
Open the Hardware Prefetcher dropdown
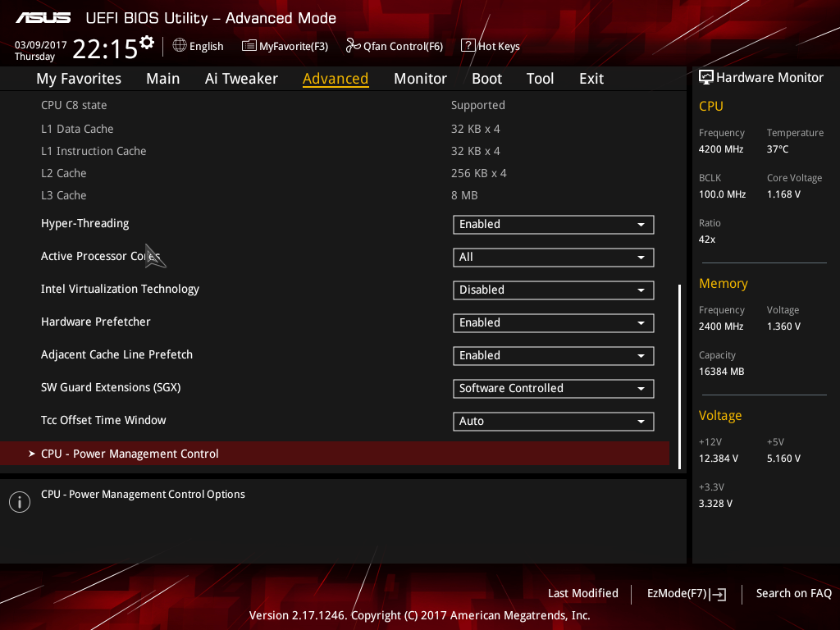coord(554,323)
